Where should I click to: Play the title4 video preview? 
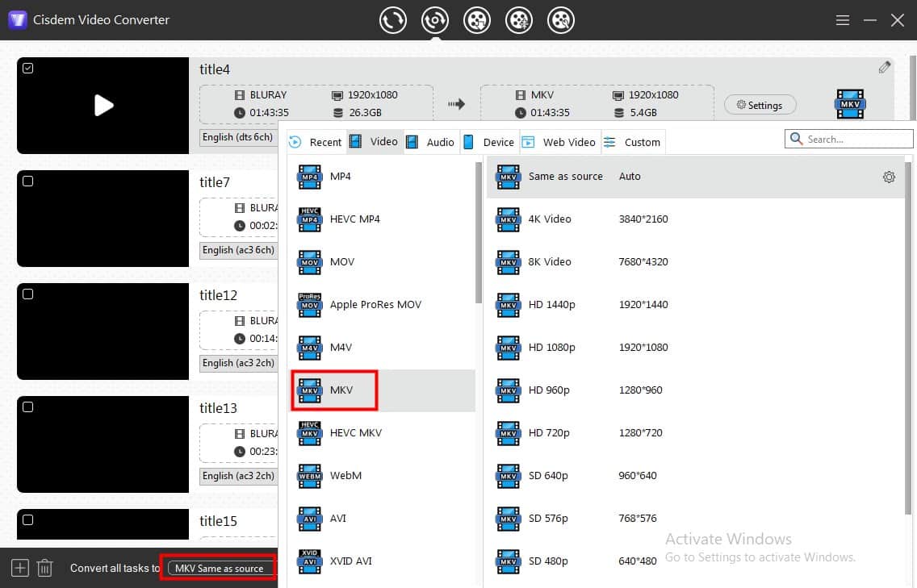103,106
